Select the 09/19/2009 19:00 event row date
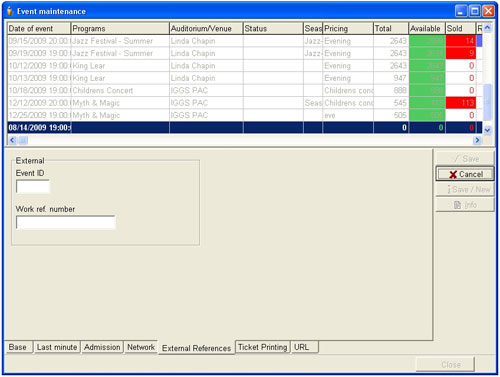 39,53
